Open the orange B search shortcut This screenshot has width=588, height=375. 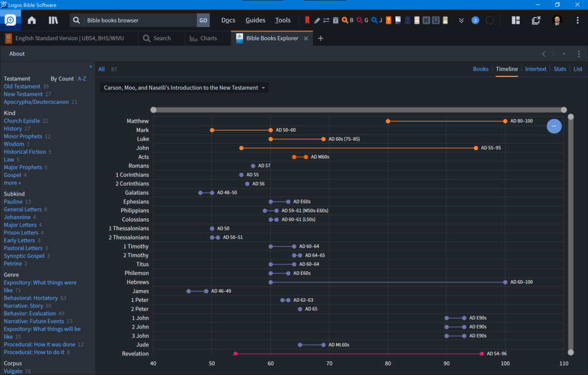[347, 20]
